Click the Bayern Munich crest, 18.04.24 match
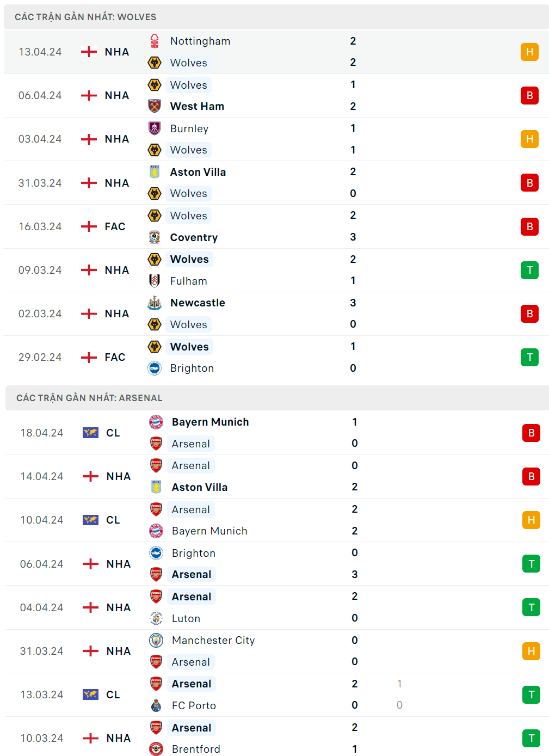The height and width of the screenshot is (756, 549). click(x=156, y=422)
